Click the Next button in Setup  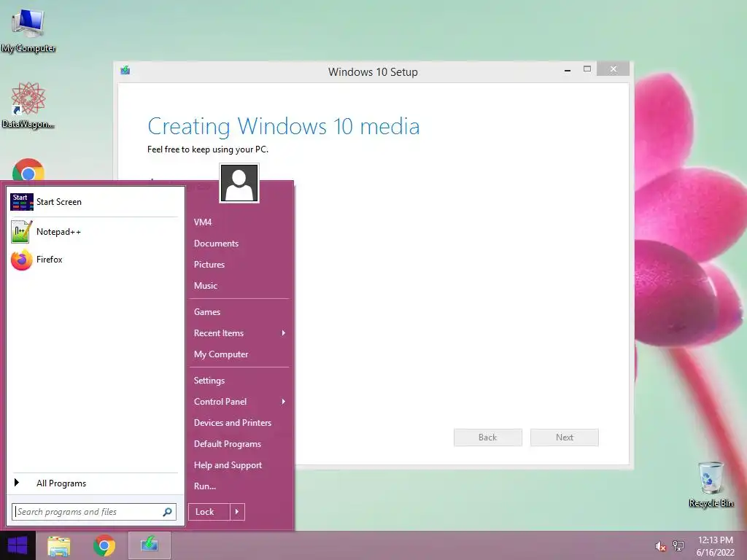click(x=565, y=437)
